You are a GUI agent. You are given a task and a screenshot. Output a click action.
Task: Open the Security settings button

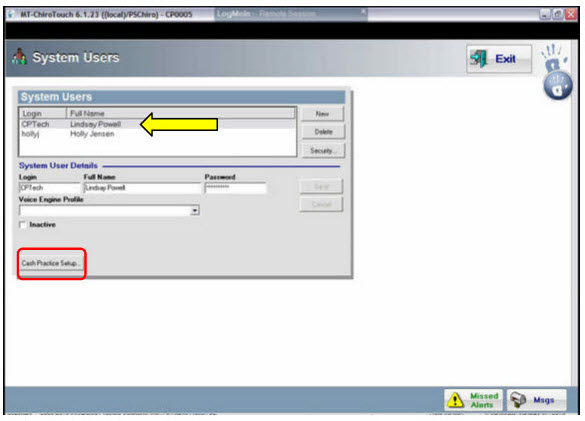point(323,150)
